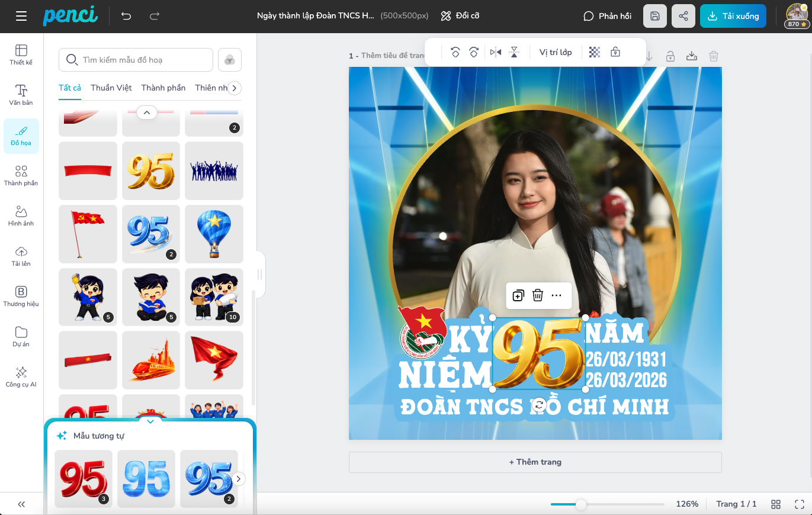Collapse the Mẫu tương tự panel

click(150, 421)
